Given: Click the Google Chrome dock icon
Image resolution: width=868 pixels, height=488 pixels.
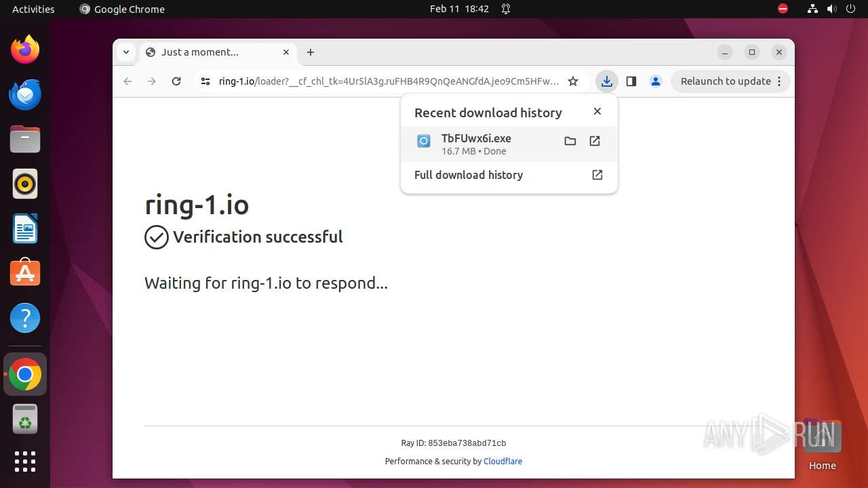Looking at the screenshot, I should pyautogui.click(x=25, y=374).
